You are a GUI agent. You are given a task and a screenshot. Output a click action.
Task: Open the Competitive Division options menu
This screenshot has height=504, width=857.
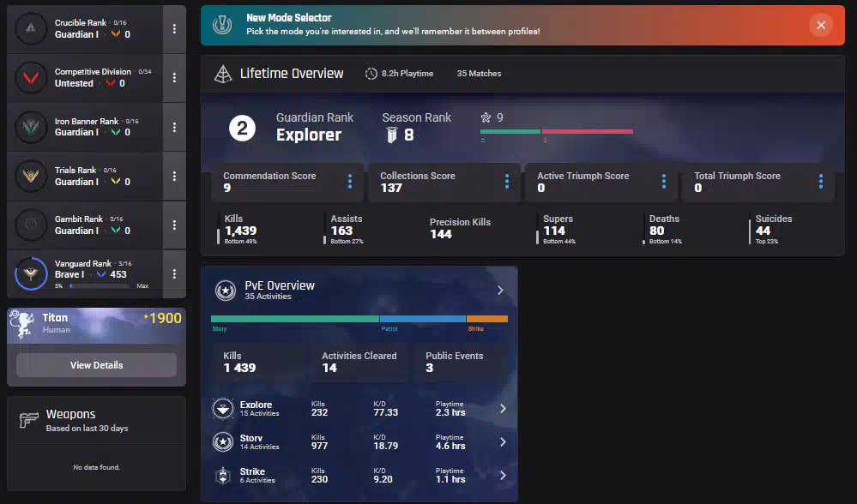(174, 78)
